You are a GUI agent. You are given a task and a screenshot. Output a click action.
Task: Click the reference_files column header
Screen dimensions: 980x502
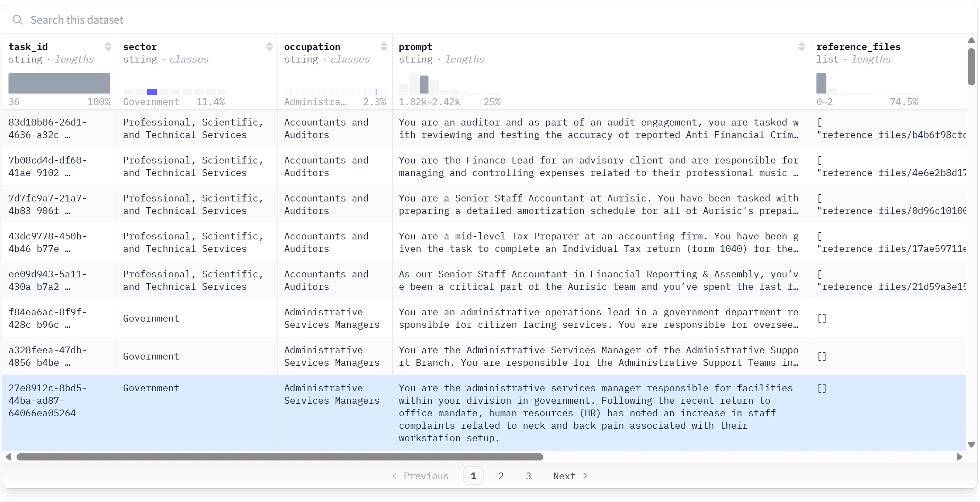[x=858, y=47]
